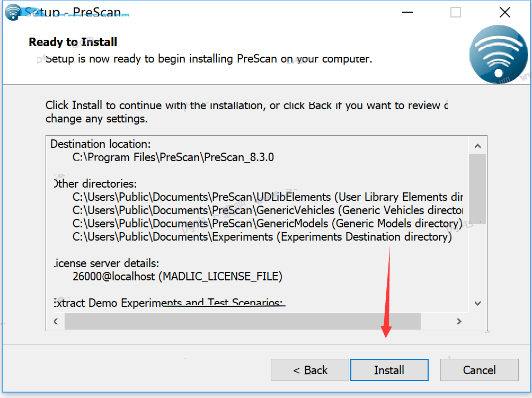The image size is (532, 398).
Task: Close the Setup - PreScan window
Action: coord(505,12)
